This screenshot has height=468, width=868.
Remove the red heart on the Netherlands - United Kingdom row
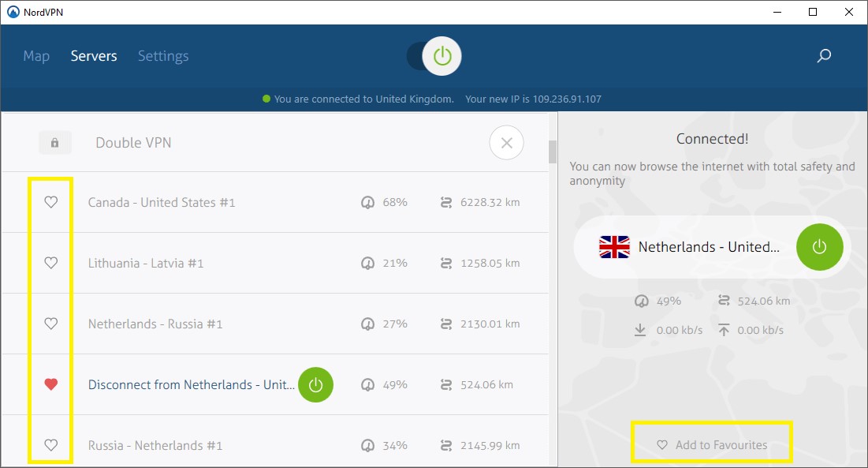pos(51,384)
